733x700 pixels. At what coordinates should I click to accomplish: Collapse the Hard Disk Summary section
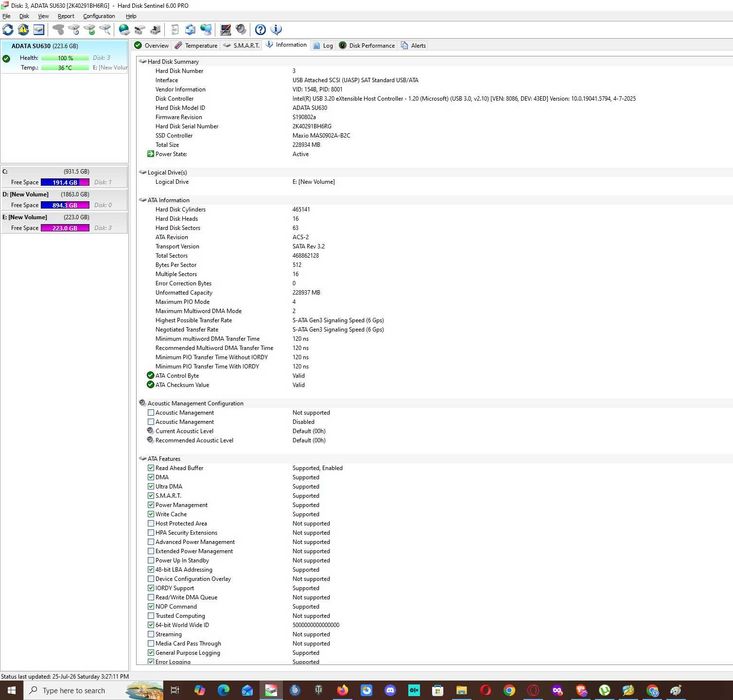(x=143, y=61)
